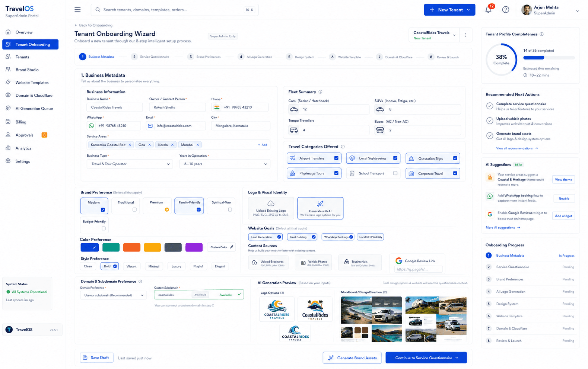This screenshot has width=588, height=369.
Task: Click the Google Review Link URL field
Action: coord(418,269)
